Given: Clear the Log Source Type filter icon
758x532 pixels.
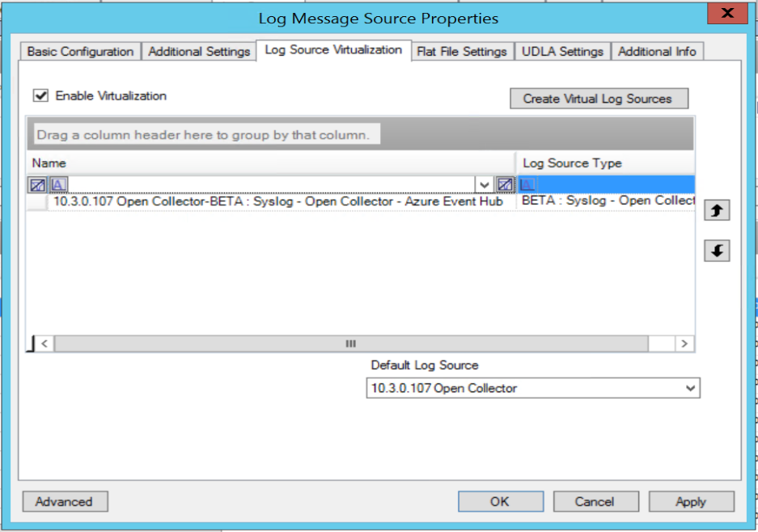Looking at the screenshot, I should pos(506,184).
